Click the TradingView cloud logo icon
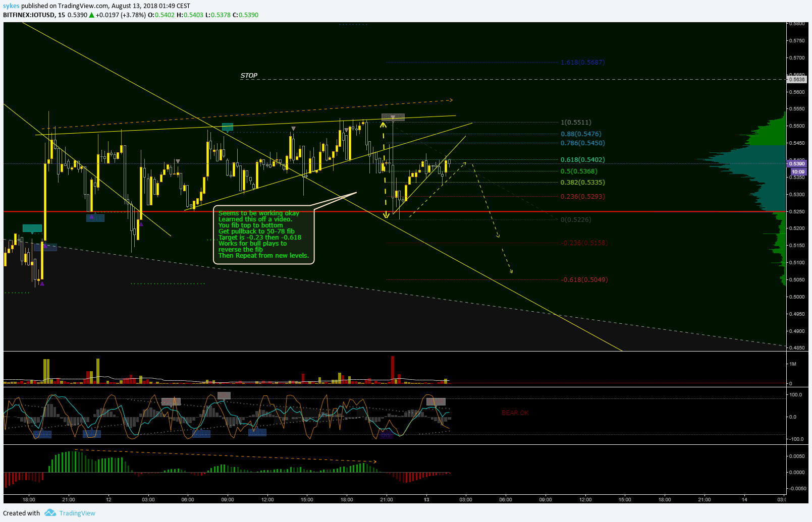Image resolution: width=812 pixels, height=522 pixels. tap(50, 513)
